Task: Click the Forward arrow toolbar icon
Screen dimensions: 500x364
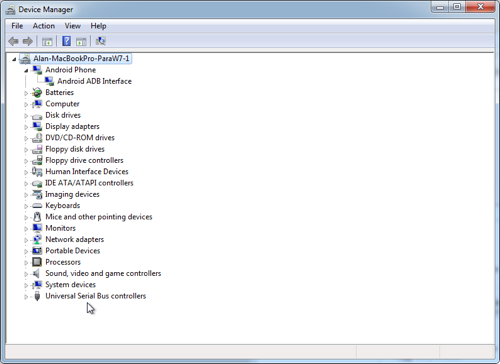Action: (28, 41)
